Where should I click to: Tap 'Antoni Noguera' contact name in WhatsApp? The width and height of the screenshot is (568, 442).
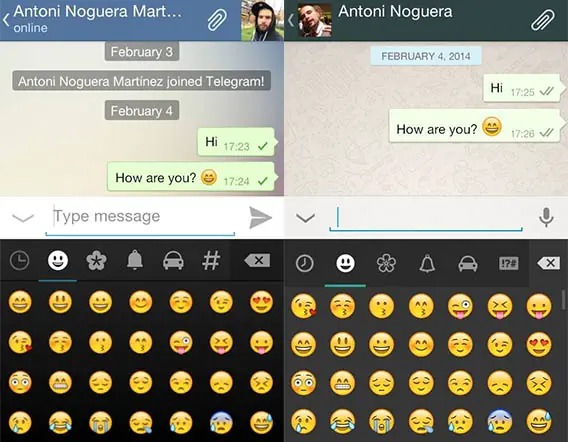point(395,12)
